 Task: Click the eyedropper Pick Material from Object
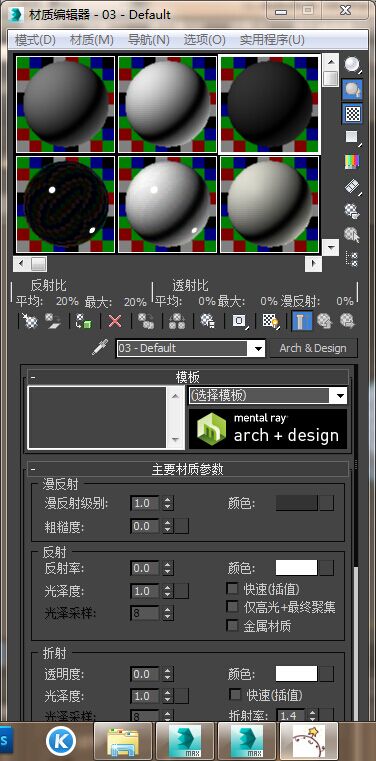pos(100,348)
